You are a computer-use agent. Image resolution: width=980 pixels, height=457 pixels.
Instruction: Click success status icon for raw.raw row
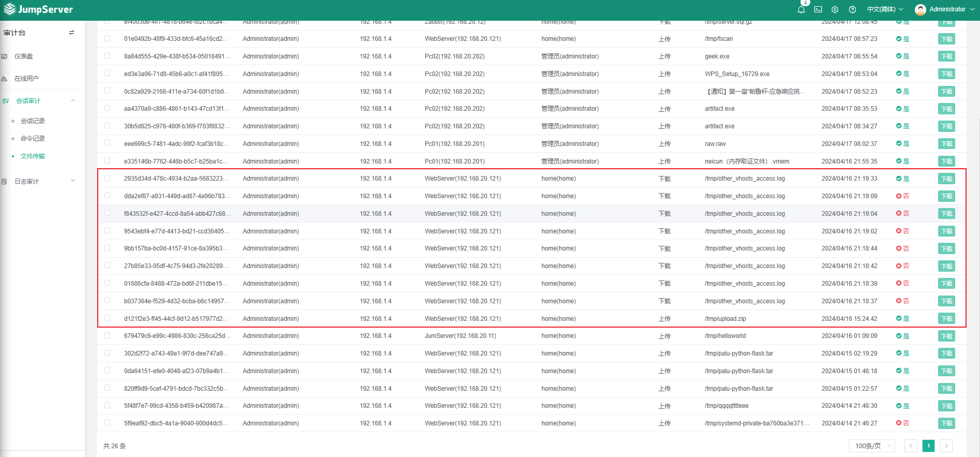[899, 144]
